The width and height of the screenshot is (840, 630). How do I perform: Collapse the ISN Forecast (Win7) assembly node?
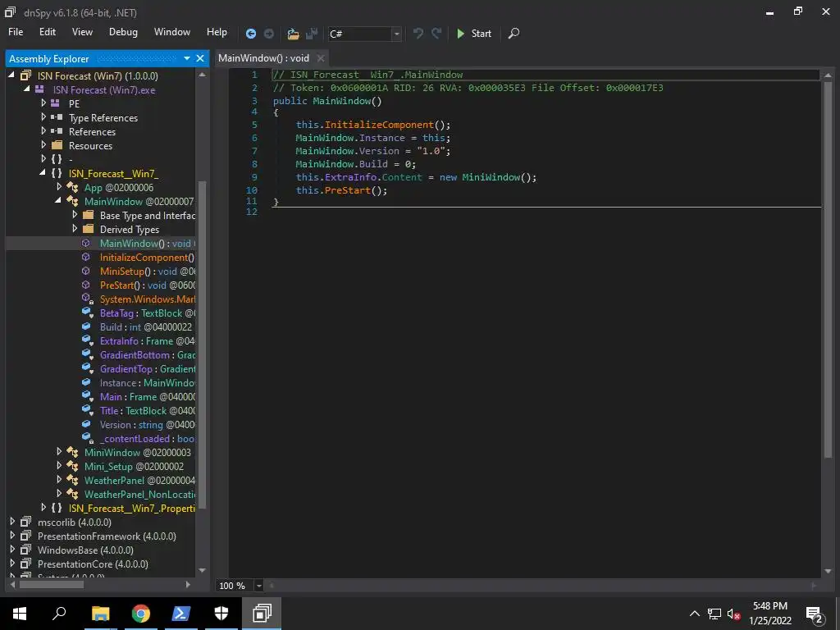click(11, 75)
